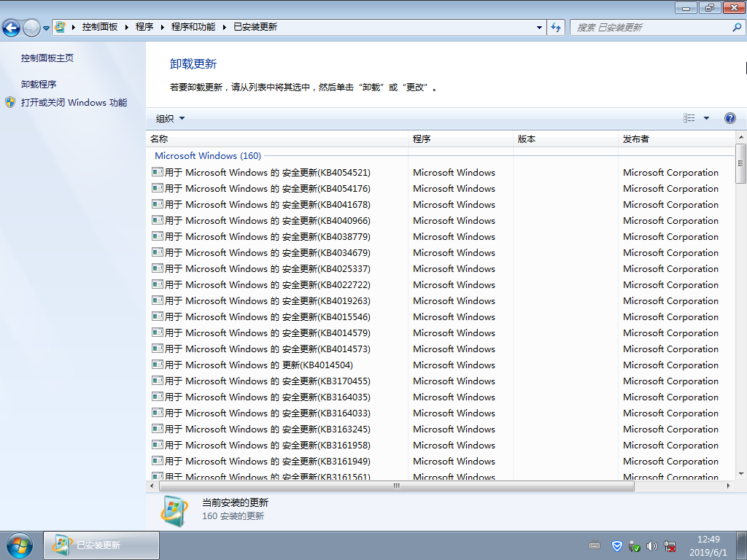Sort by the 程序 column header
The height and width of the screenshot is (560, 747).
click(460, 139)
